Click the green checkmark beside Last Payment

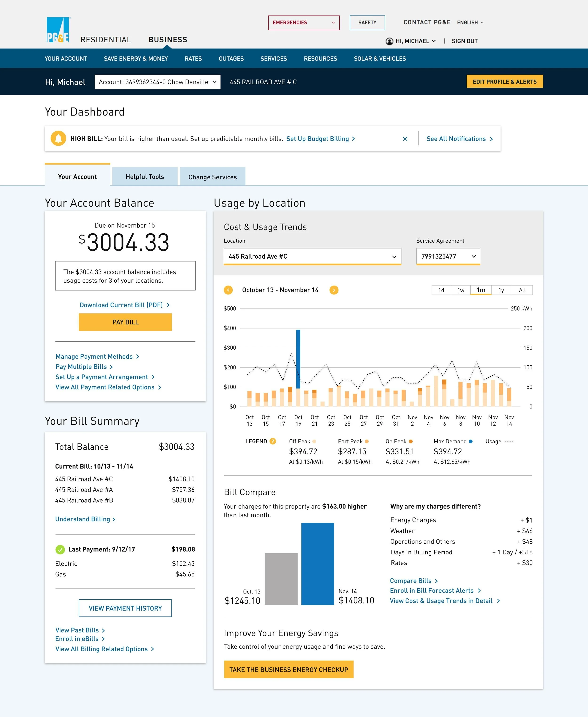(x=60, y=549)
